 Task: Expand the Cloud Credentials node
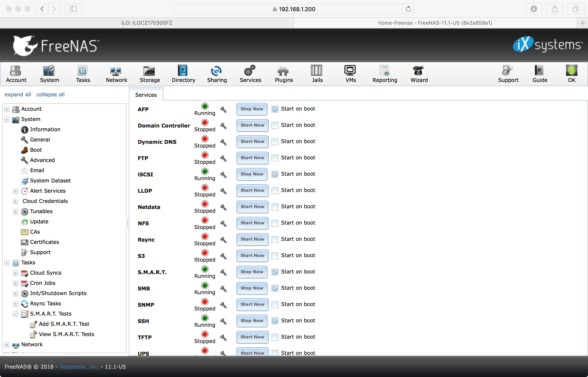(15, 201)
